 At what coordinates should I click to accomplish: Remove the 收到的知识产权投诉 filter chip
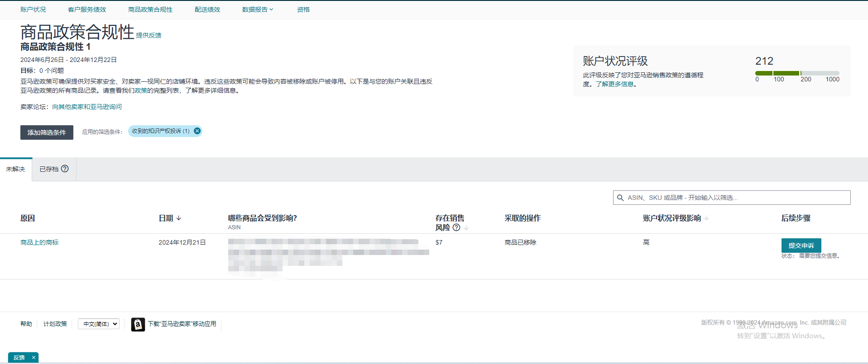197,131
